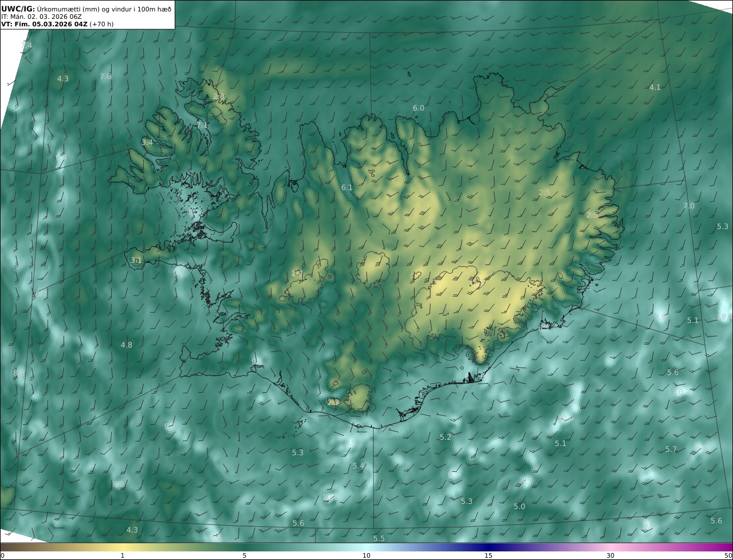733x560 pixels.
Task: Click the map value 6.0 north of Iceland
Action: click(x=419, y=108)
